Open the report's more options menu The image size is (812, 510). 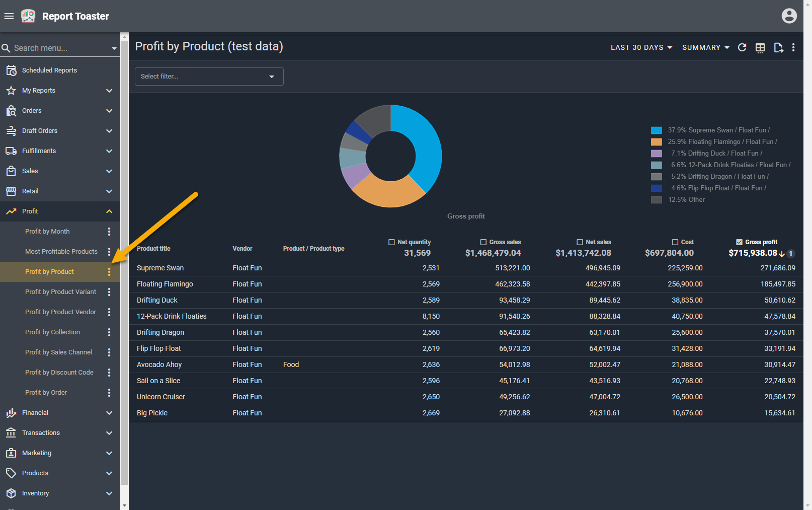coord(793,47)
